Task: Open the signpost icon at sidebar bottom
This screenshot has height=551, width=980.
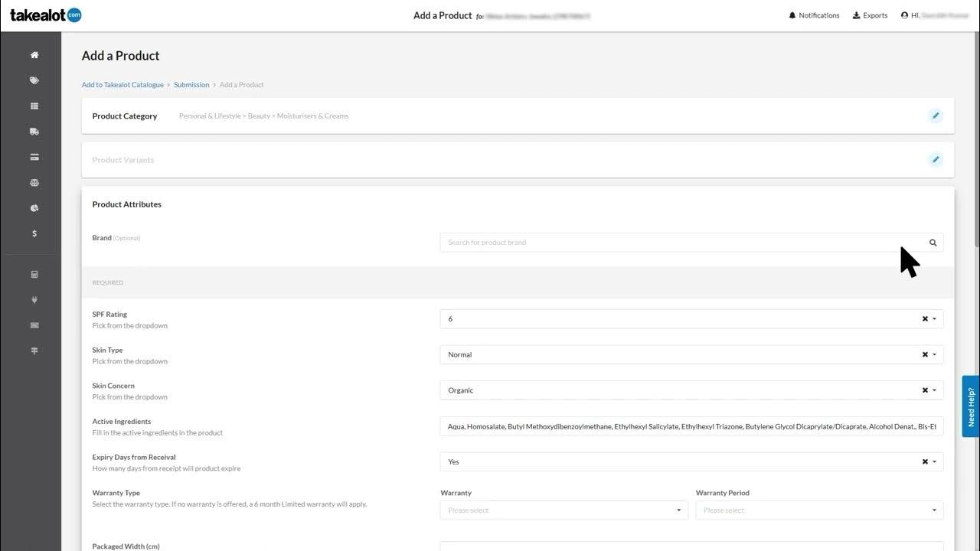Action: tap(34, 350)
